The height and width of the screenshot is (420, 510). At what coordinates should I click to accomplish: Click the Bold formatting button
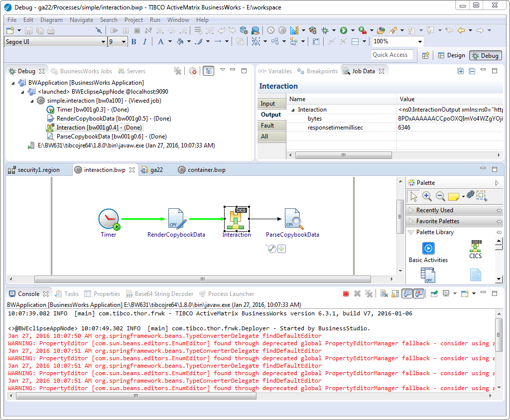pyautogui.click(x=133, y=42)
